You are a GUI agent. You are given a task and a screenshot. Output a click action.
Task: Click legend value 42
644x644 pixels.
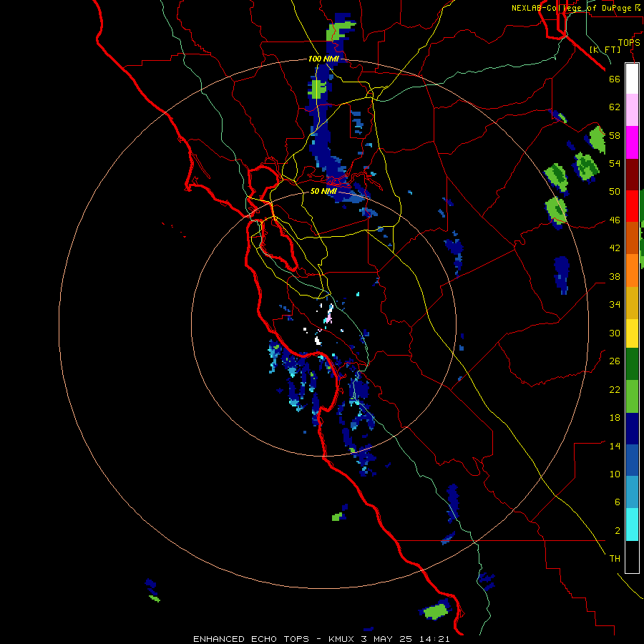[615, 248]
